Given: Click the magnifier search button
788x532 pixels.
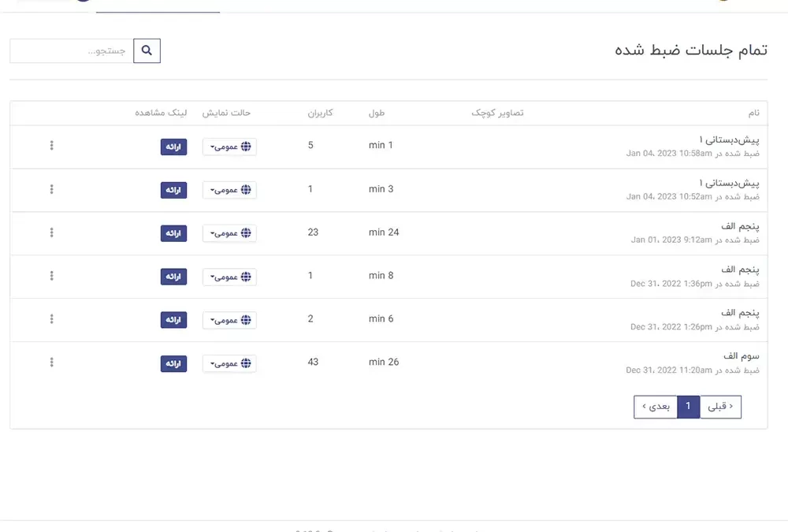Looking at the screenshot, I should 147,51.
